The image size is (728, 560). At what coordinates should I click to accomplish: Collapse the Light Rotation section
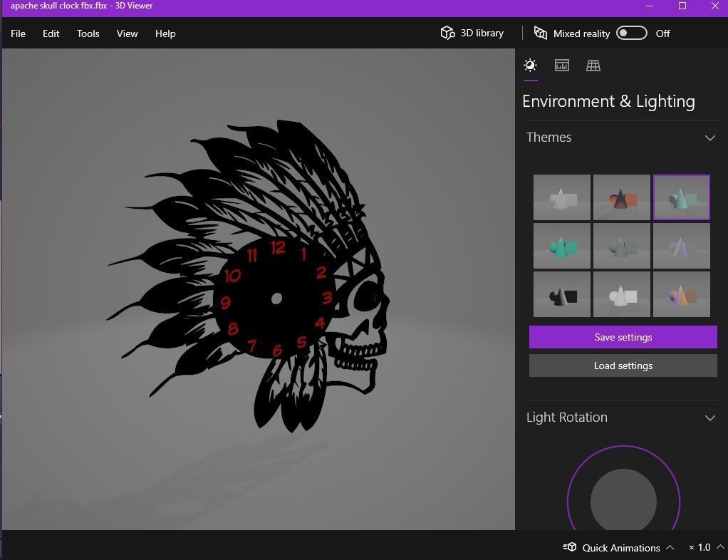(709, 418)
